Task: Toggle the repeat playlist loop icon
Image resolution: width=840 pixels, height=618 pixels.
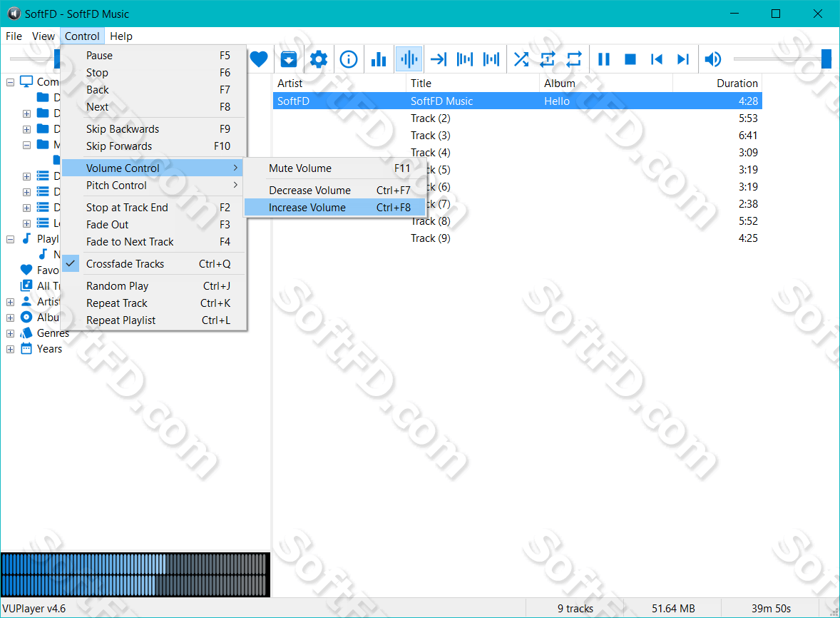Action: click(x=574, y=59)
